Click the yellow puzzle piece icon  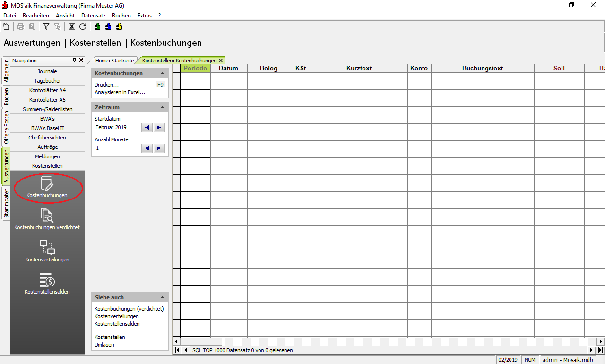[x=119, y=27]
